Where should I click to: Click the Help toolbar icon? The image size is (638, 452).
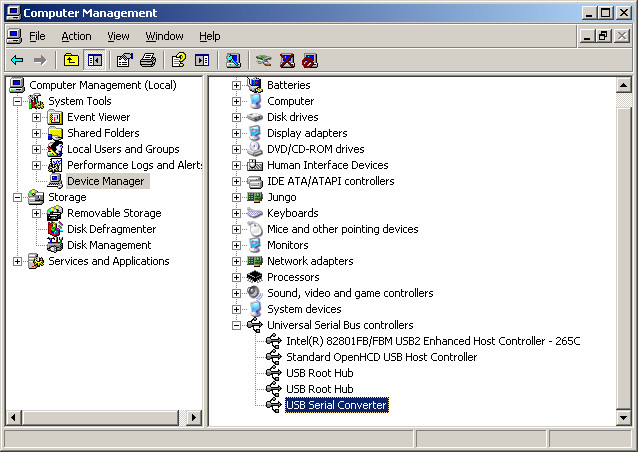coord(179,61)
